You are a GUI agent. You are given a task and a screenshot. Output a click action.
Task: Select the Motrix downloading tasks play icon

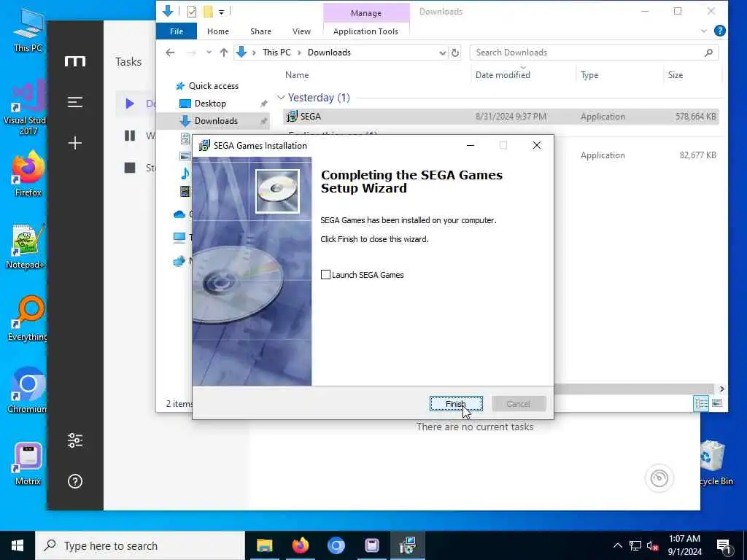130,104
